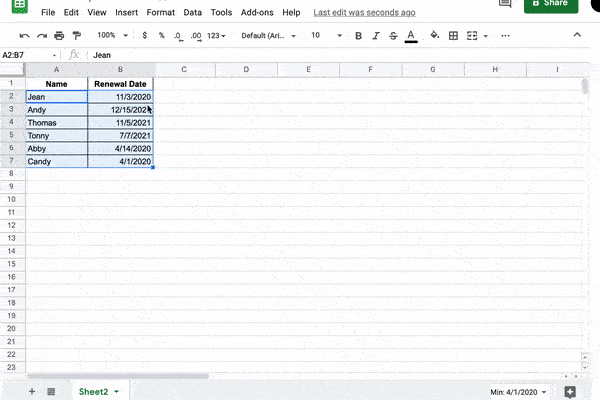
Task: Toggle Italic formatting
Action: [x=375, y=35]
